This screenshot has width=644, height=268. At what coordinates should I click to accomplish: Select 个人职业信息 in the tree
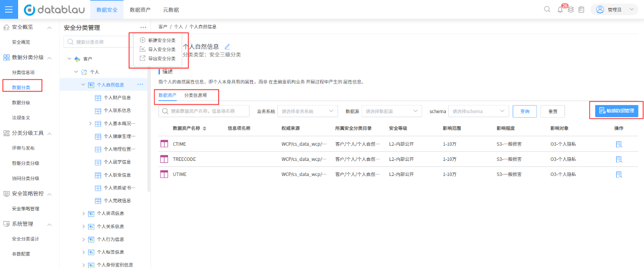(x=117, y=175)
